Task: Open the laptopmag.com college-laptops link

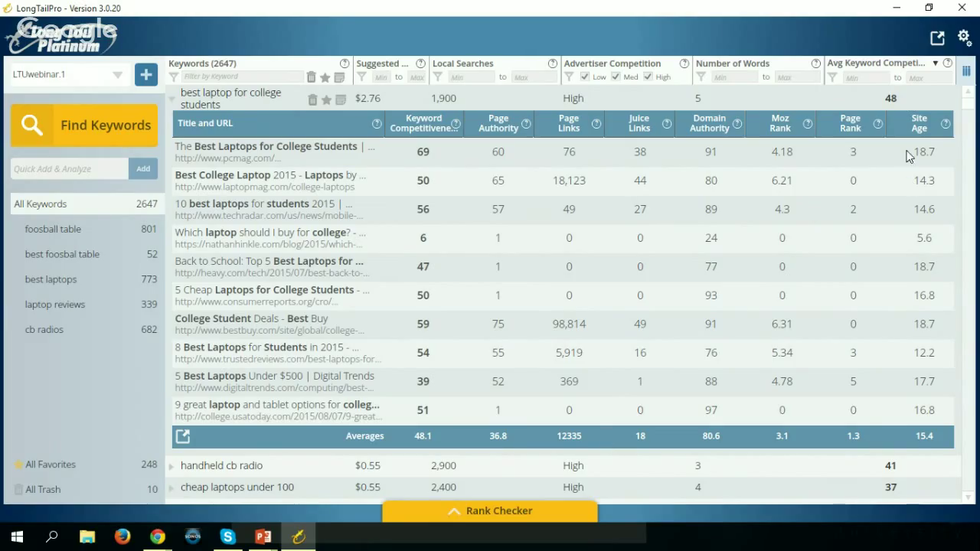Action: point(264,187)
